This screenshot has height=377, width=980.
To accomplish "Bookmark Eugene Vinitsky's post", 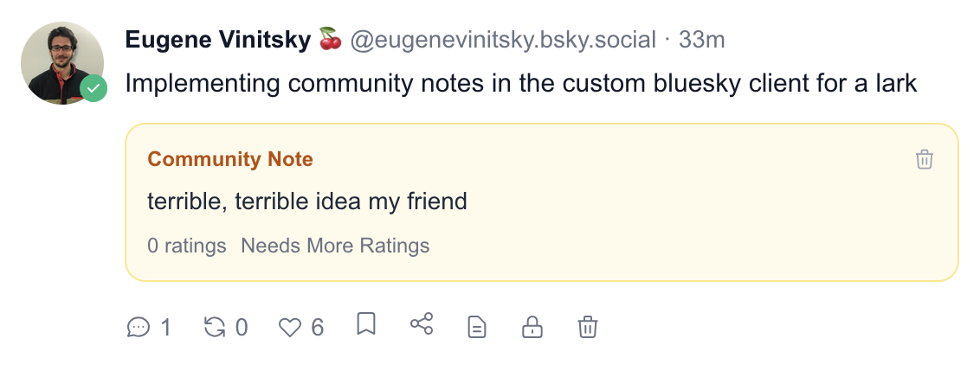I will [x=366, y=325].
